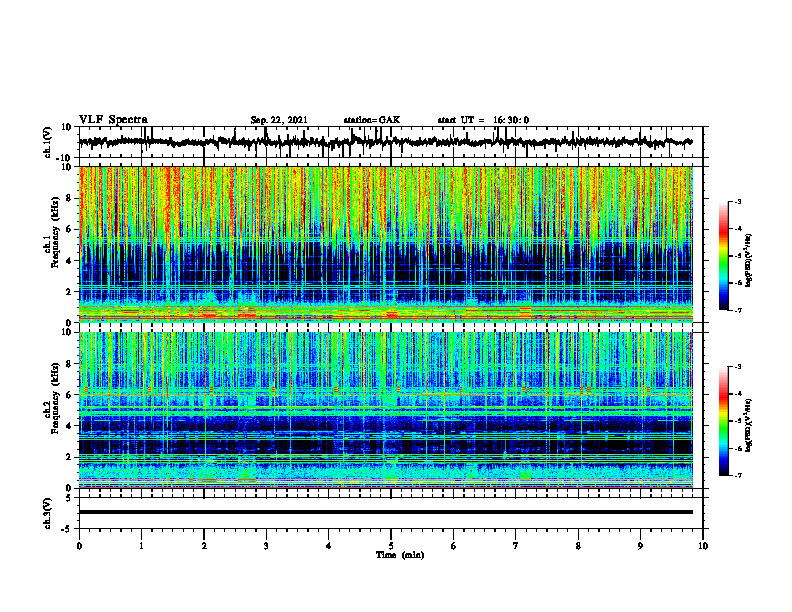
Task: Click time axis tick label "8"
Action: [x=578, y=546]
